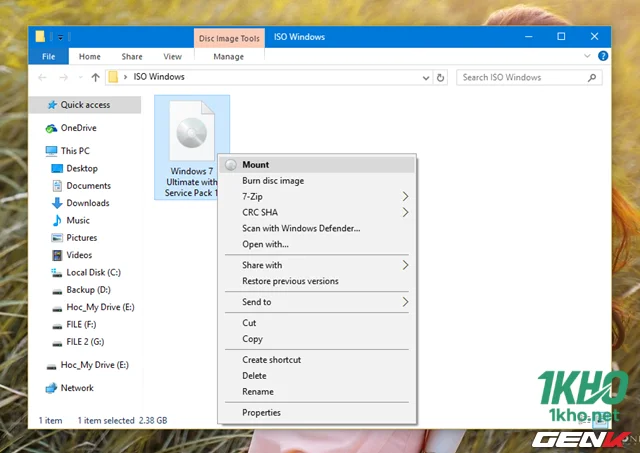Open the address bar history dropdown
The width and height of the screenshot is (640, 453).
[426, 78]
